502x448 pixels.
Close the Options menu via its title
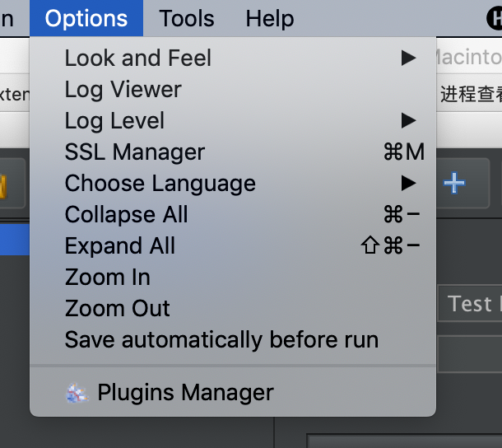[86, 18]
